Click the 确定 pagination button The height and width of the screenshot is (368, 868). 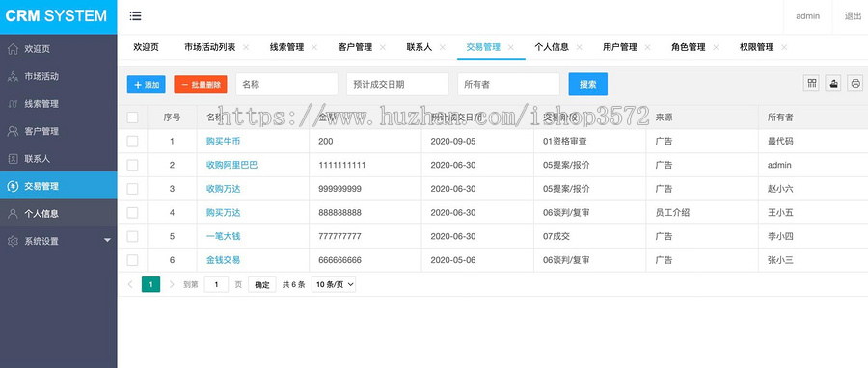click(261, 284)
